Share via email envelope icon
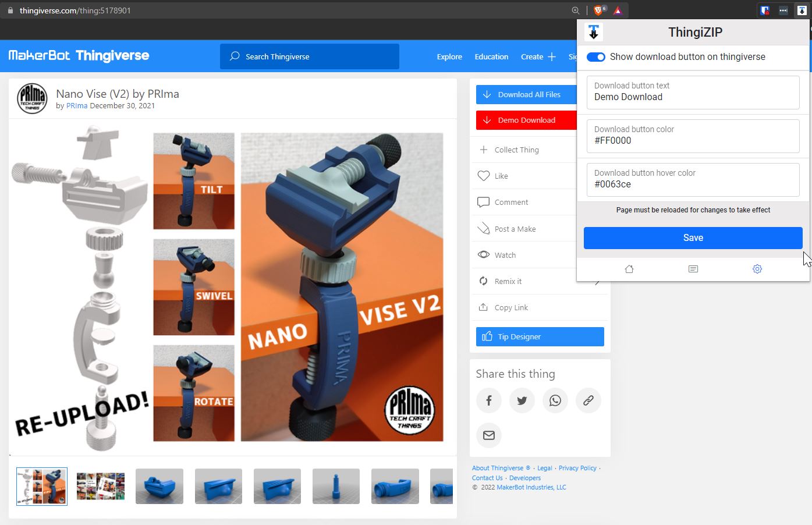 pyautogui.click(x=489, y=435)
